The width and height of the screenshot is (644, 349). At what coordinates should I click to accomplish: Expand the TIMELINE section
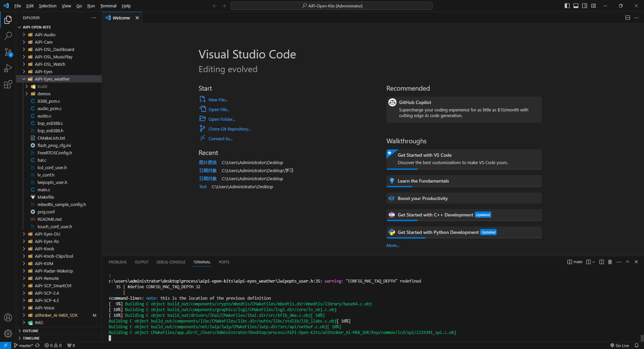[59, 338]
